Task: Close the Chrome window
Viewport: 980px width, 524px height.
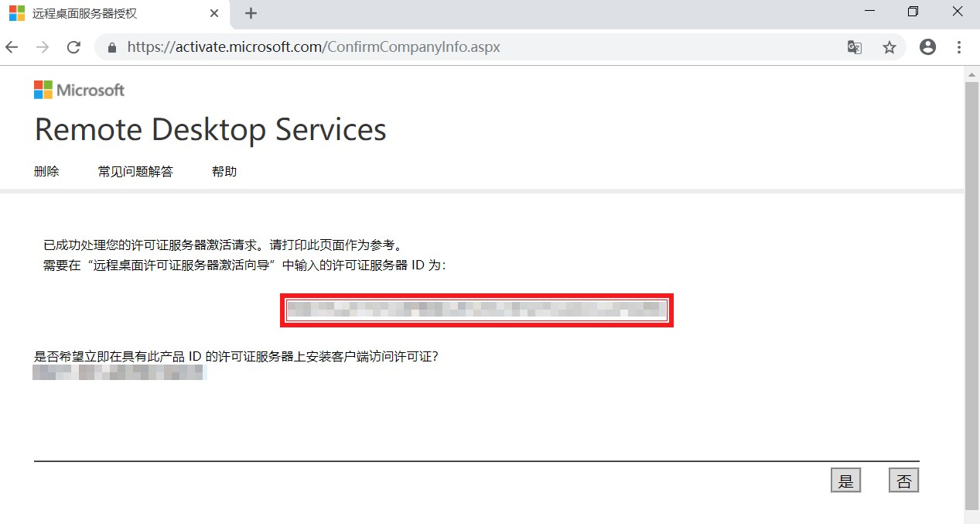Action: coord(957,12)
